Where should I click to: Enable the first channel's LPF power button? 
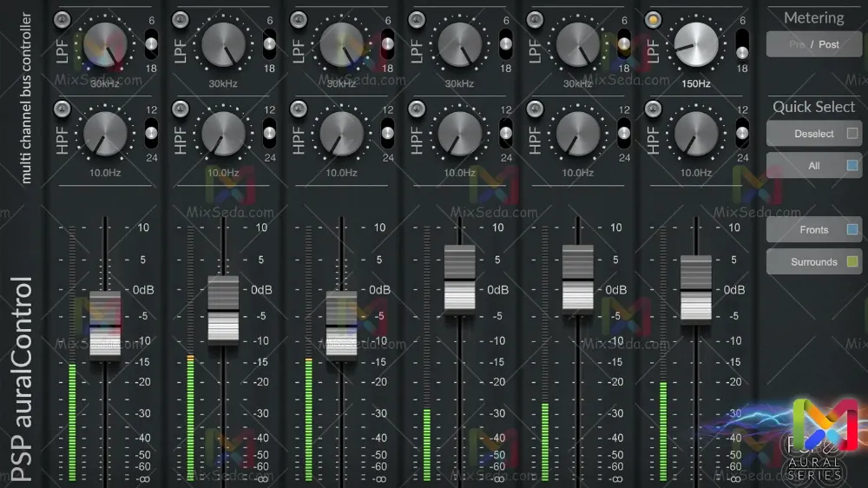pyautogui.click(x=62, y=19)
